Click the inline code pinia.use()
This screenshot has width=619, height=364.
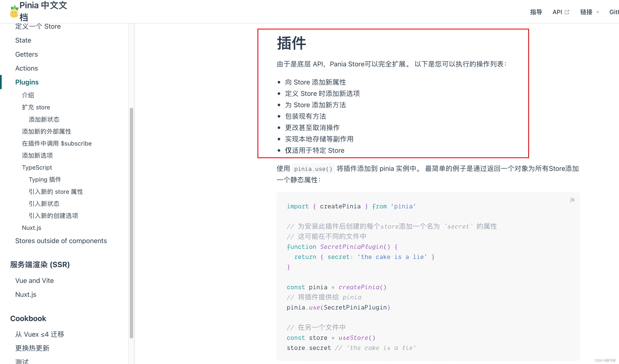[x=313, y=169]
